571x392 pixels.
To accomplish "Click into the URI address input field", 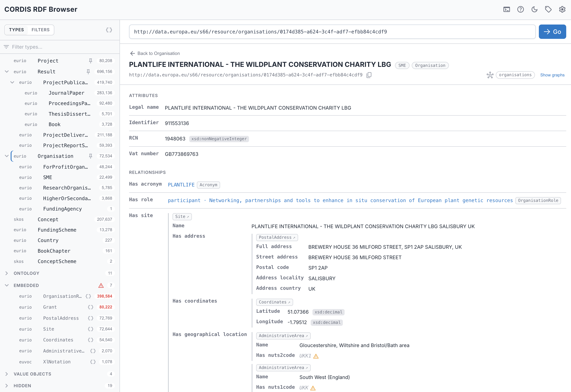I will pos(332,32).
